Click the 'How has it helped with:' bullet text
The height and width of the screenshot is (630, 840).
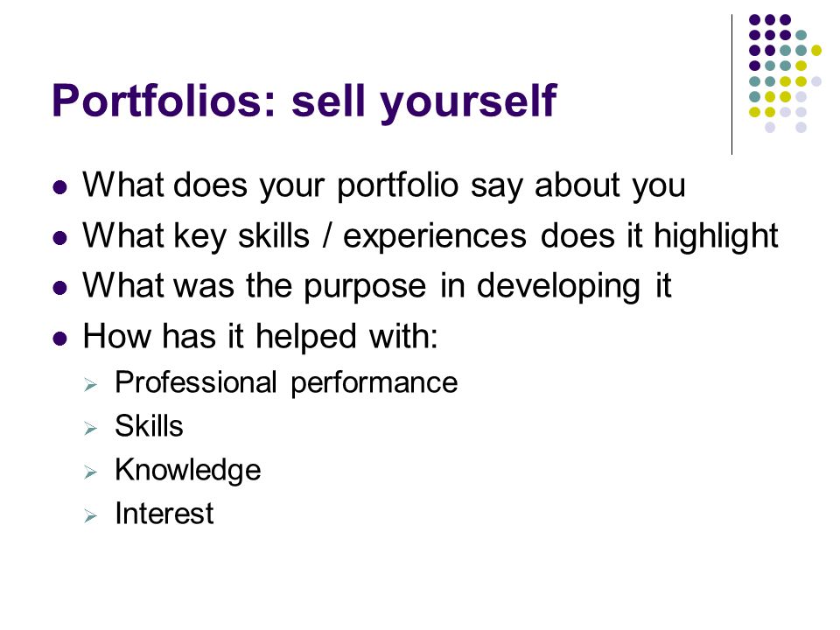tap(261, 336)
